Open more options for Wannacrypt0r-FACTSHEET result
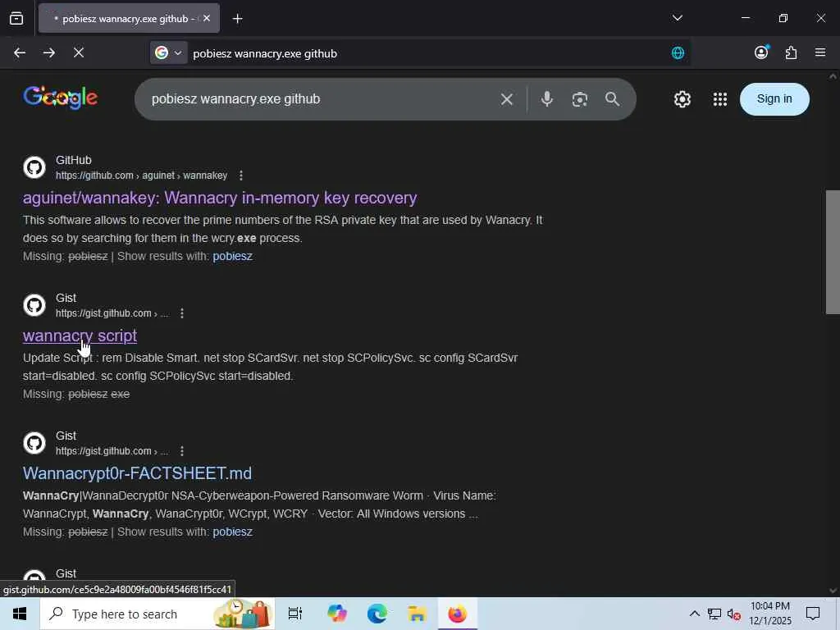Screen dimensions: 840x630 tap(182, 450)
